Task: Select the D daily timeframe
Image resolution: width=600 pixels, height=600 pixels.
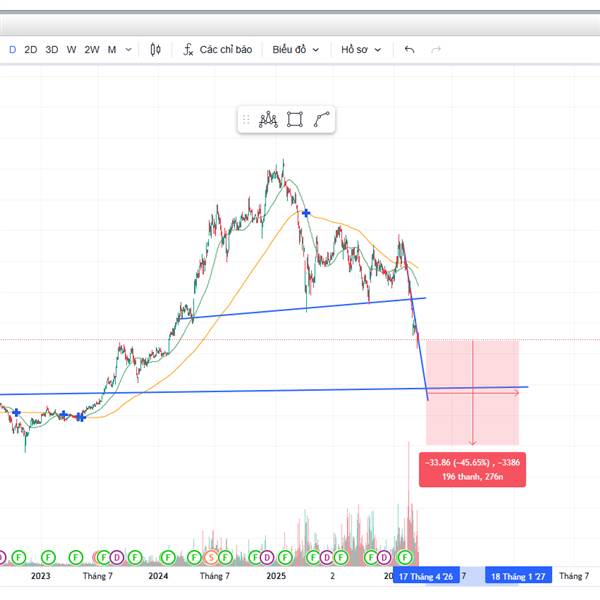Action: (13, 50)
